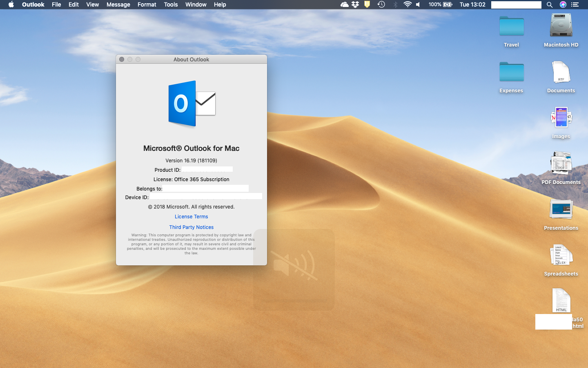Open the Time Machine menu bar icon
This screenshot has height=368, width=588.
381,4
